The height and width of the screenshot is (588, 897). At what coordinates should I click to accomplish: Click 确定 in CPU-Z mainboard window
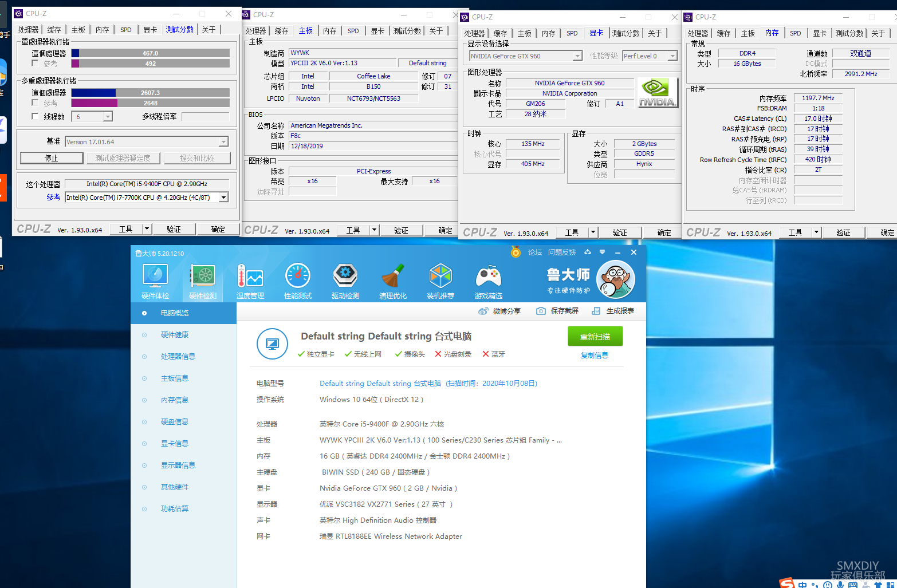coord(441,230)
